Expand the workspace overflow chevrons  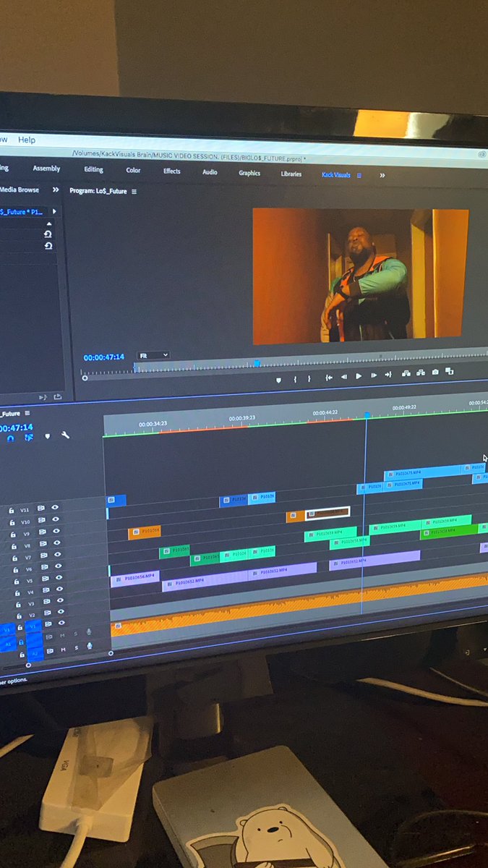tap(382, 175)
